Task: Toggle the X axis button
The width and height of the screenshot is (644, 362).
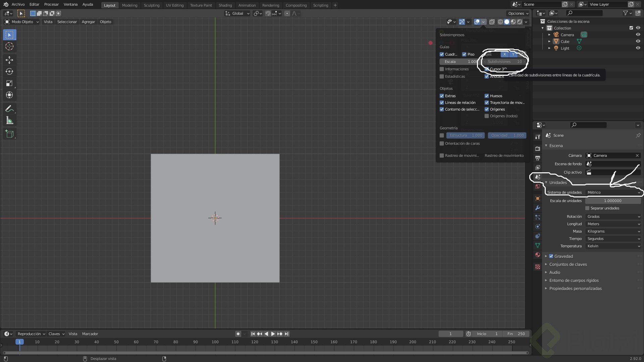Action: (x=504, y=54)
